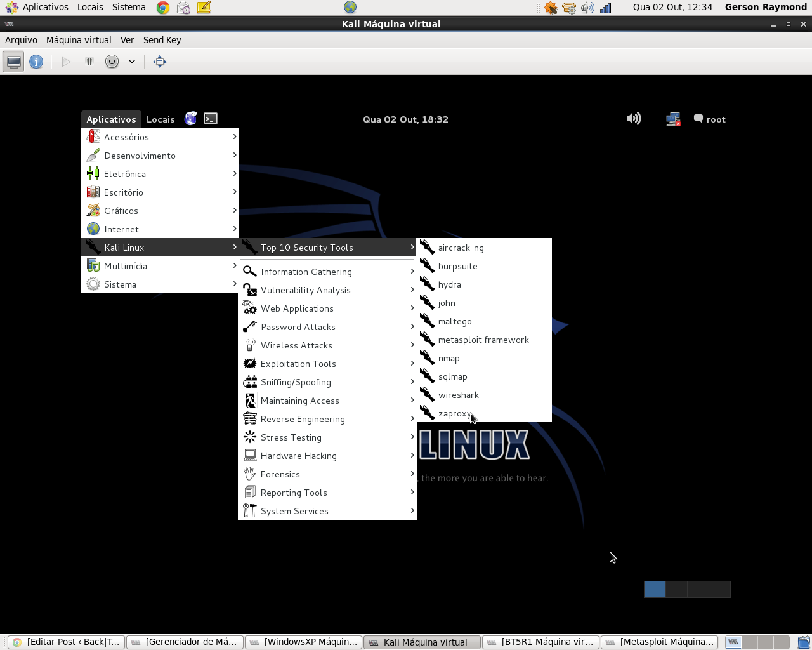Click the Kali panel volume icon
The height and width of the screenshot is (650, 812).
click(x=634, y=119)
